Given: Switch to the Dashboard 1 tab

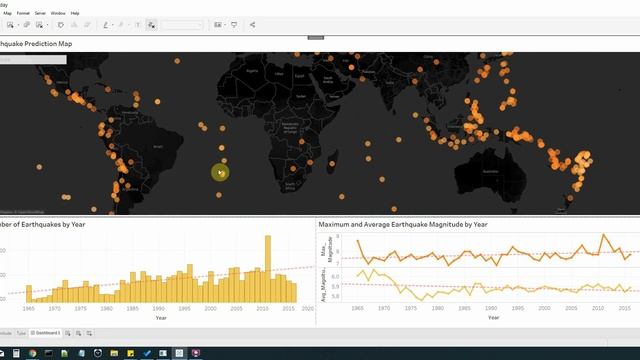Looking at the screenshot, I should coord(45,333).
